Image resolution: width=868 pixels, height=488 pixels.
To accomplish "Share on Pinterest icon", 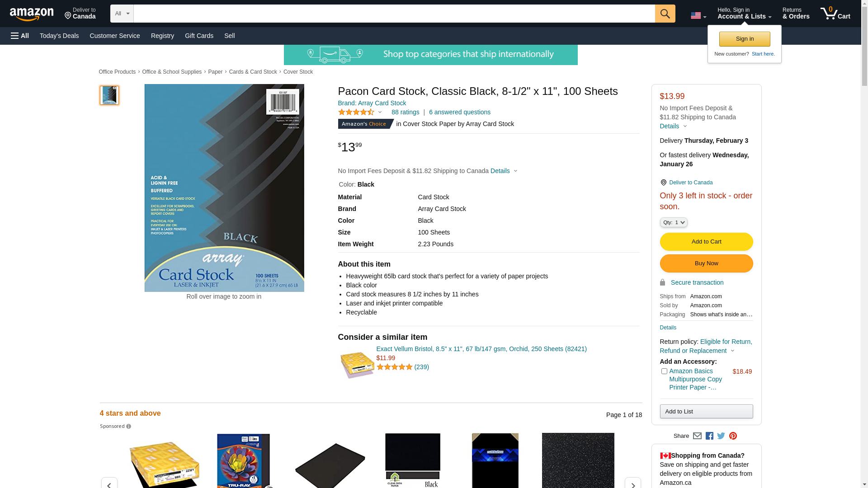I will (733, 436).
